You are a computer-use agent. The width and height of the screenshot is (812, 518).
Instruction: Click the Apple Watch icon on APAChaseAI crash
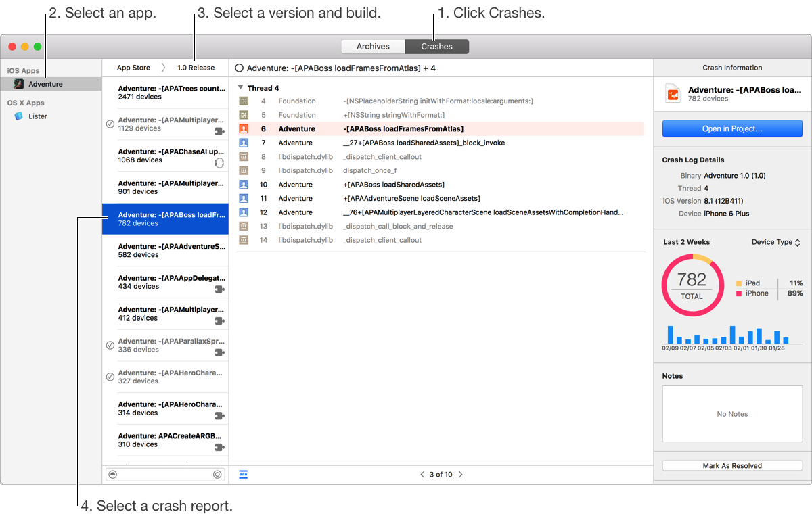[219, 163]
